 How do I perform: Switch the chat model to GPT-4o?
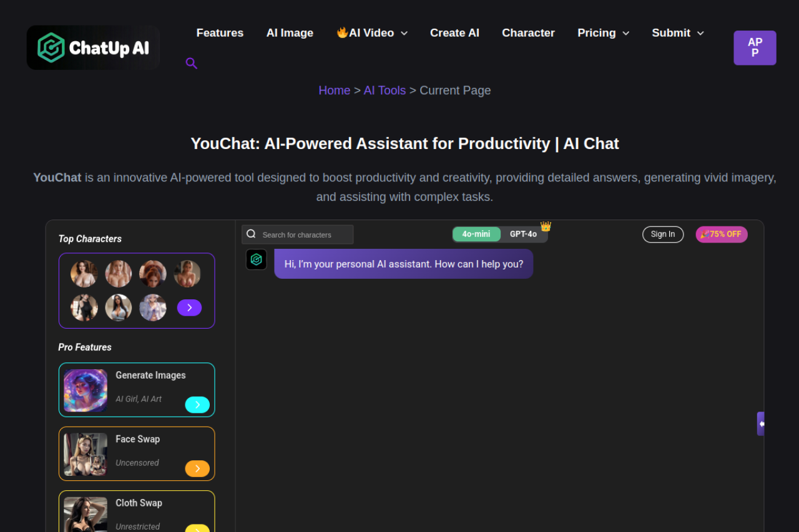click(524, 234)
